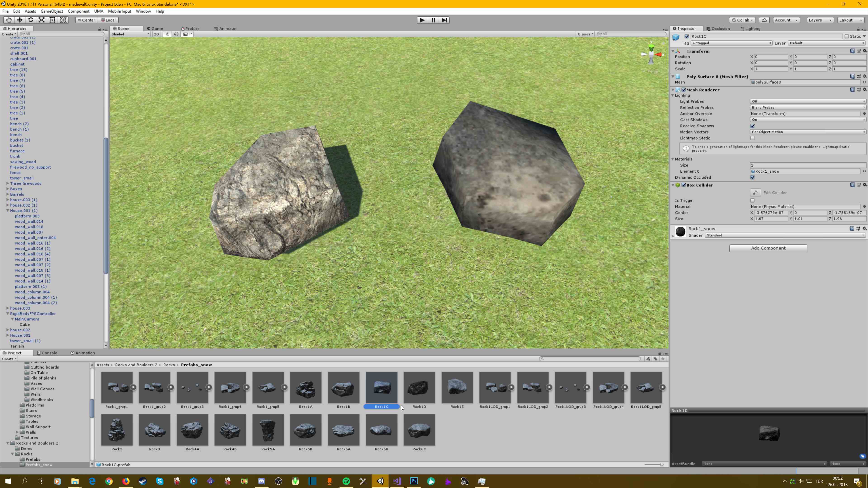
Task: Step one frame forward
Action: click(444, 20)
